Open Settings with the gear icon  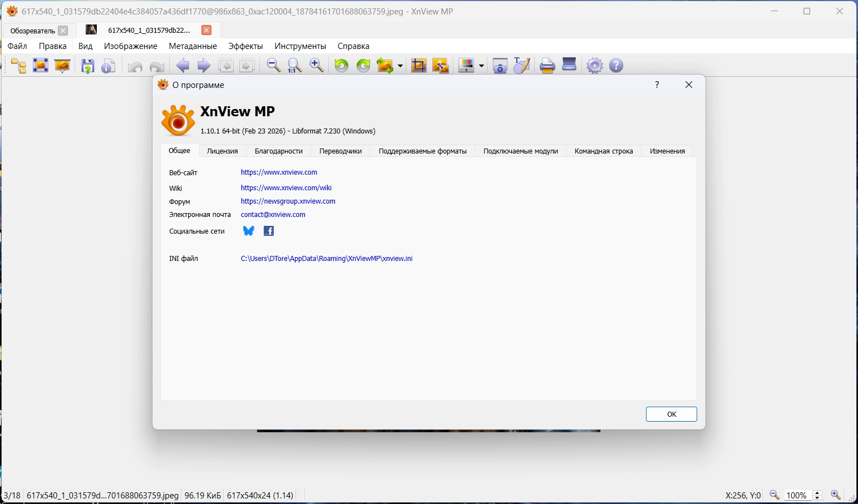(x=595, y=66)
